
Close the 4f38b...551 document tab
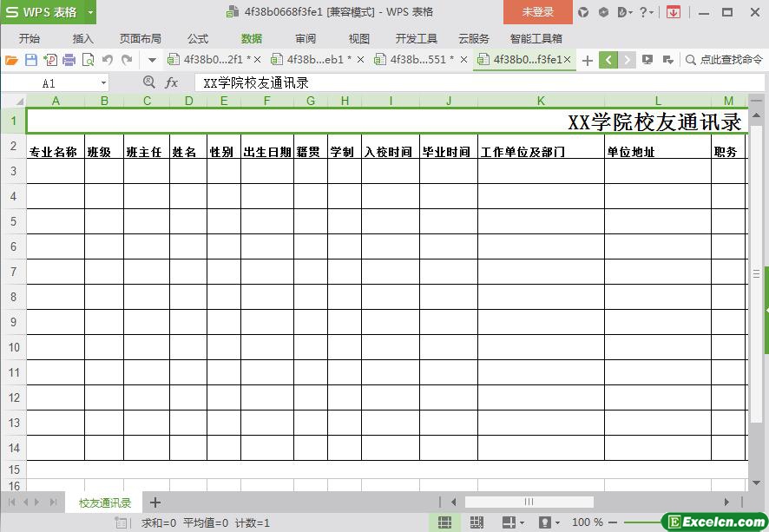click(x=463, y=60)
